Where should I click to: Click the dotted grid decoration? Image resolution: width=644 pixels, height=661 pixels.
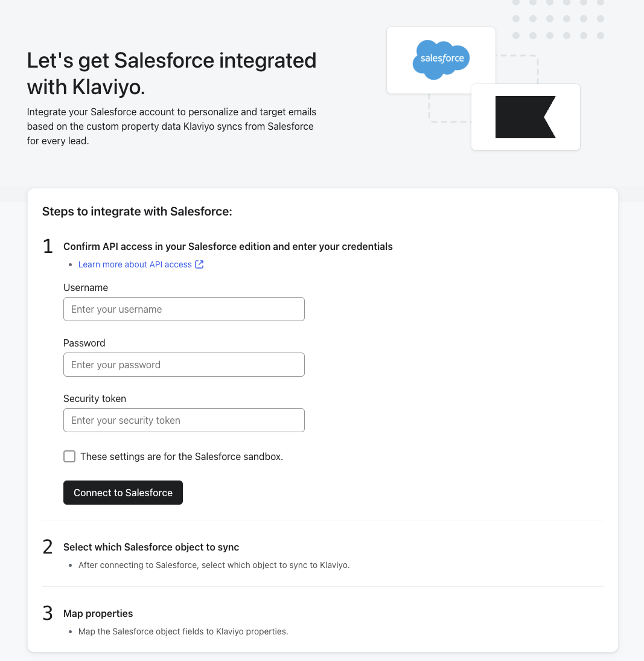pos(558,19)
